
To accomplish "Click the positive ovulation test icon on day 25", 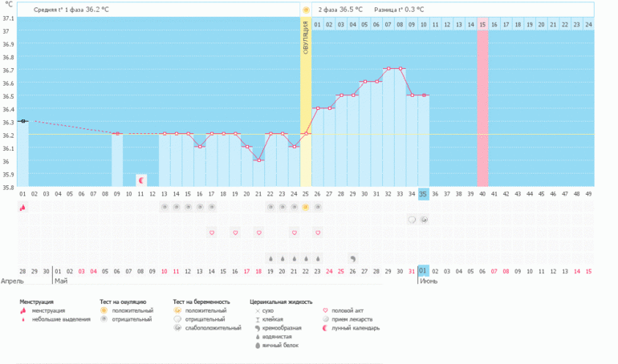I will [305, 207].
